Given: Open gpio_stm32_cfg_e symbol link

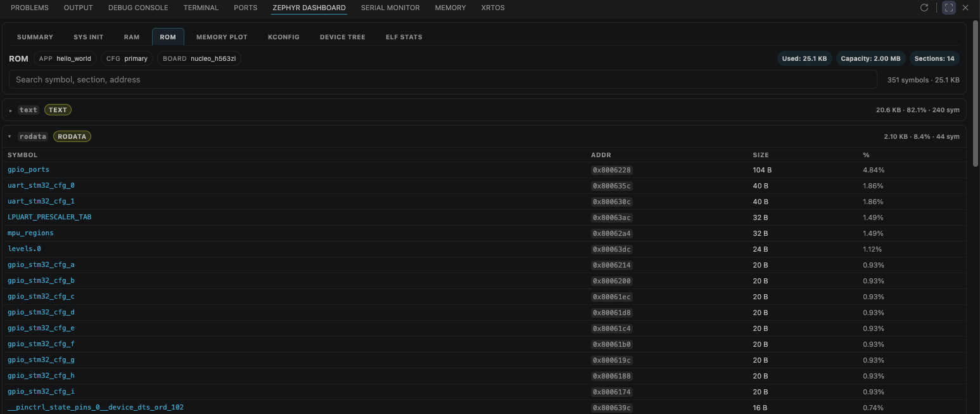Looking at the screenshot, I should tap(41, 328).
